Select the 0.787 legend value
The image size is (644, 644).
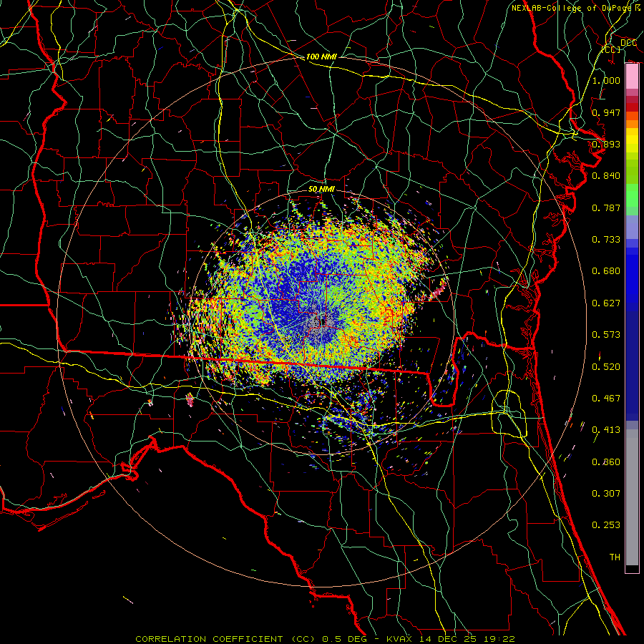(x=606, y=208)
